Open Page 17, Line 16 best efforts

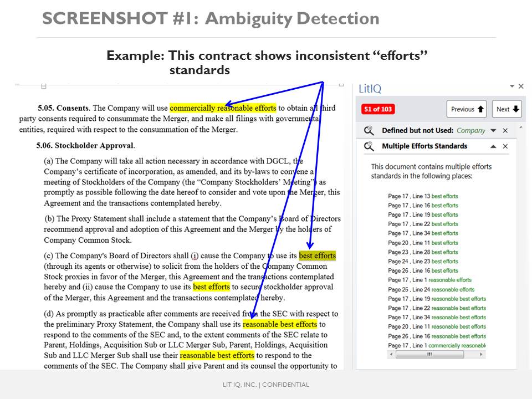(423, 205)
